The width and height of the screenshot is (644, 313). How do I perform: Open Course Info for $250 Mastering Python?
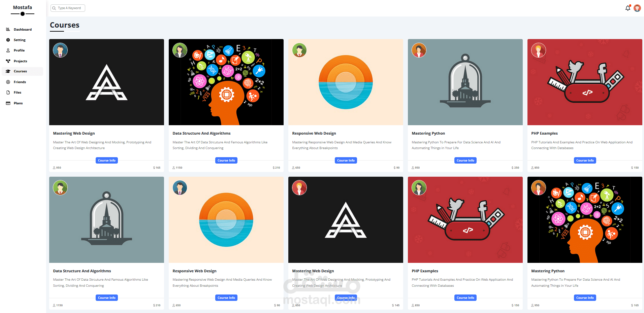click(x=465, y=161)
